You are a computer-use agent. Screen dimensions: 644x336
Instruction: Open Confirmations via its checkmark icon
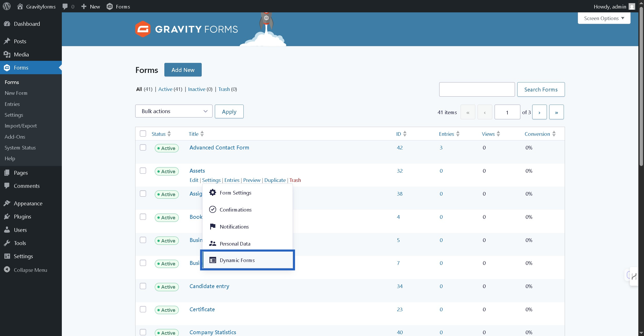coord(212,209)
